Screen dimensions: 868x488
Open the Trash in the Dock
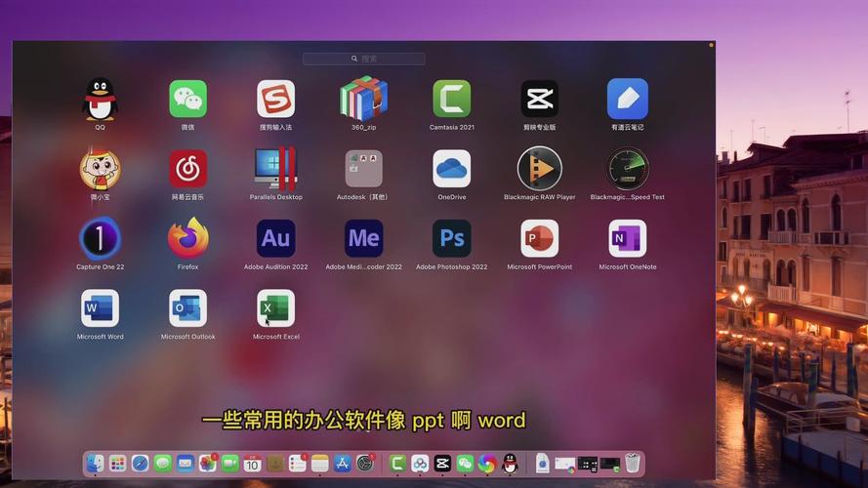coord(633,463)
